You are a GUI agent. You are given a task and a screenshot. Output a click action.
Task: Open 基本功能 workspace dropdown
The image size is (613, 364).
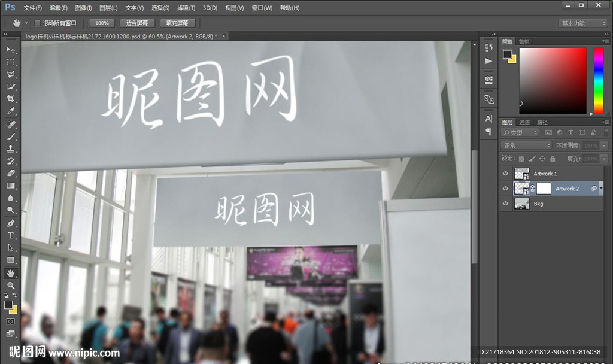click(582, 23)
